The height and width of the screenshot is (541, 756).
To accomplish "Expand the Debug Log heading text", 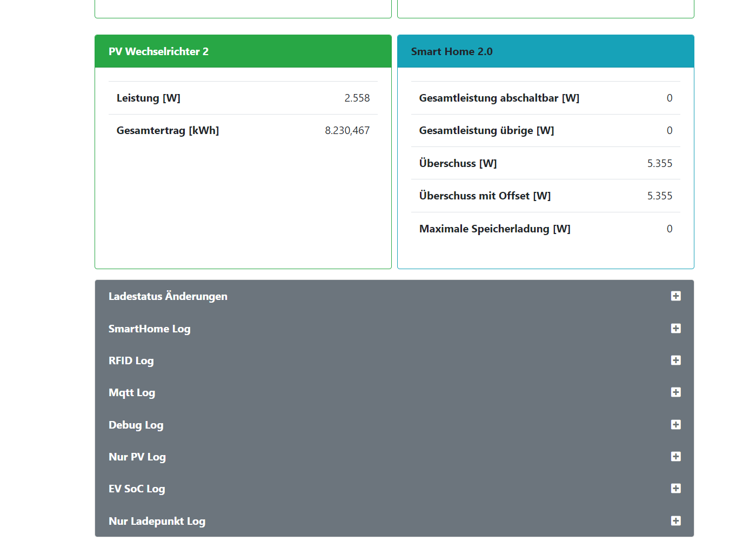I will pos(136,425).
